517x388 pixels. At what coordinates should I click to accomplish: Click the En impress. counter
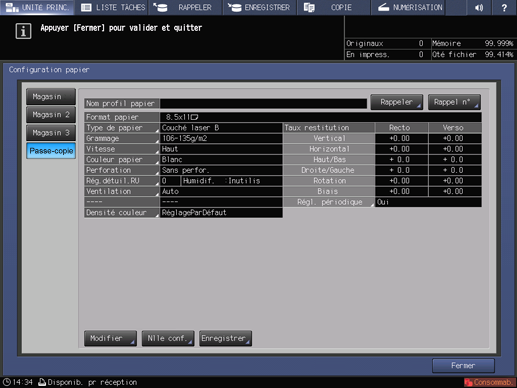tap(387, 54)
